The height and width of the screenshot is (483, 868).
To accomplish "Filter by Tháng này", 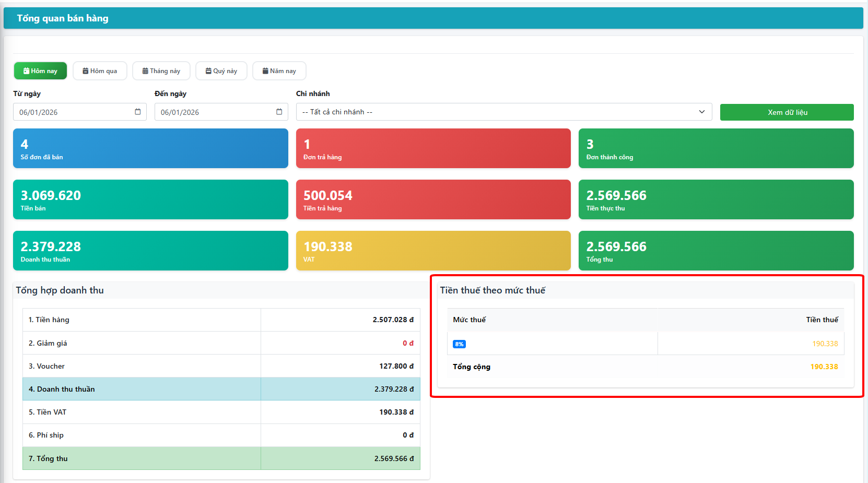I will [161, 71].
